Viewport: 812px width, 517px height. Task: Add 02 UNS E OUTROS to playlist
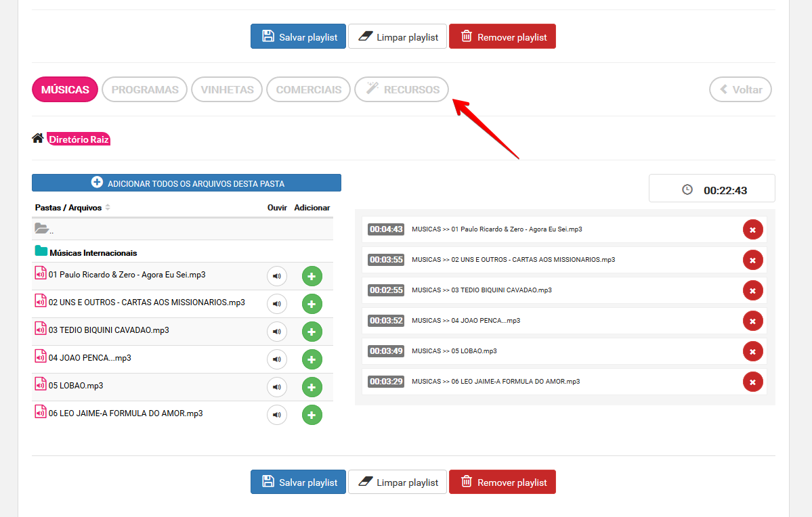click(312, 304)
